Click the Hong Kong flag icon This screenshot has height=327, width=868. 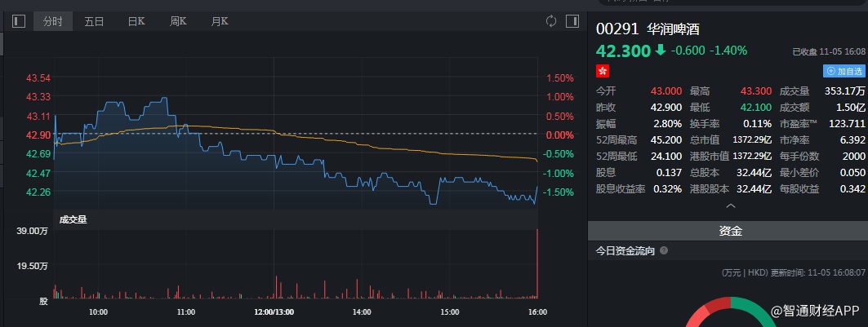tap(603, 71)
